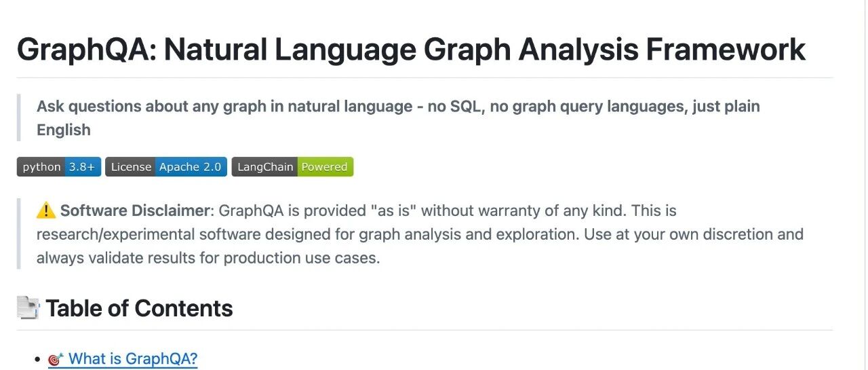Click the word "English" in the tagline
868x370 pixels.
point(64,130)
